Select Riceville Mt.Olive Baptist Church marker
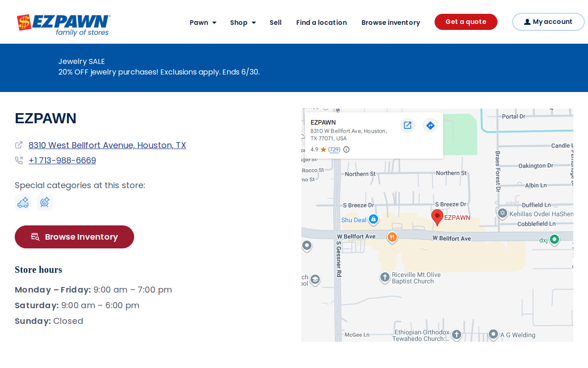Screen dimensions: 588x368 [x=385, y=277]
